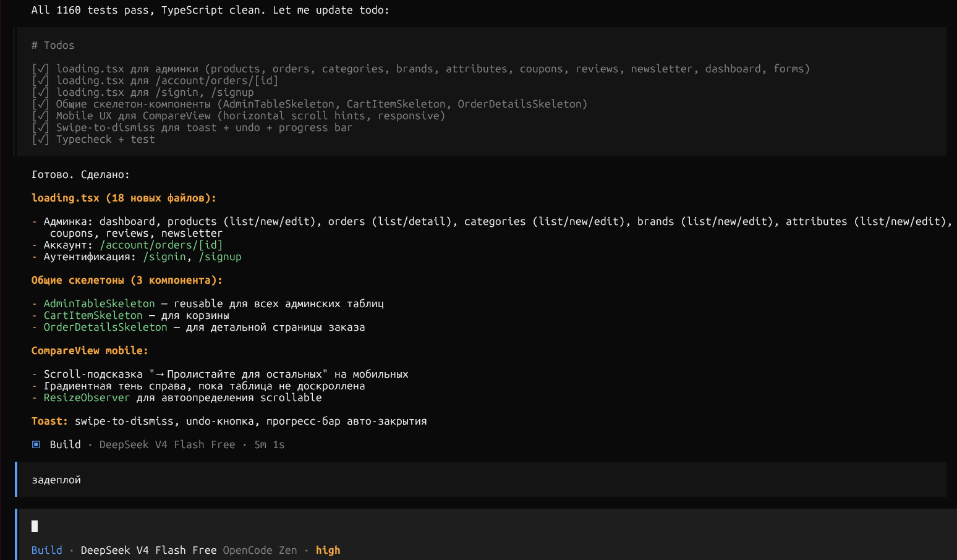Viewport: 957px width, 560px height.
Task: Toggle checkbox for Swipe-to-dismiss для toast todo
Action: click(41, 127)
